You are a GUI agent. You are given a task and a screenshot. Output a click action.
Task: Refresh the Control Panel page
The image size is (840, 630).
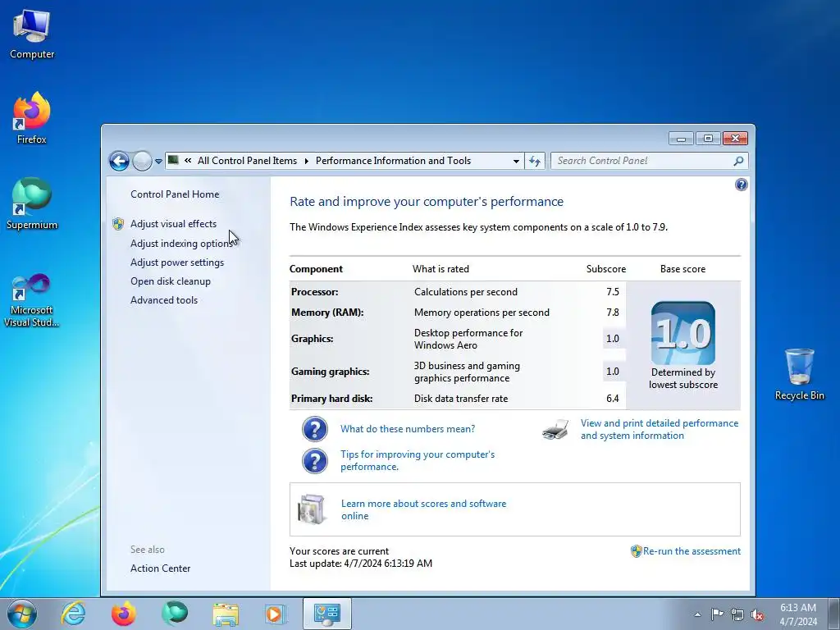pos(535,161)
